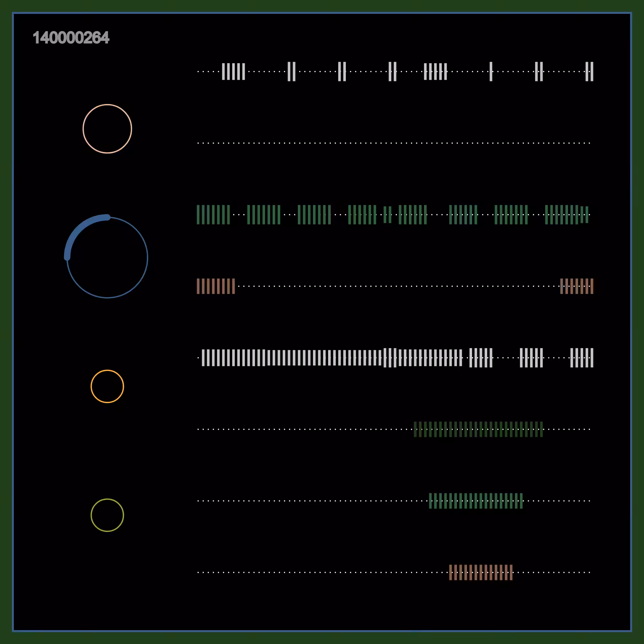Select the last white five-bar cluster in the fifth row
The width and height of the screenshot is (644, 644).
[x=582, y=358]
